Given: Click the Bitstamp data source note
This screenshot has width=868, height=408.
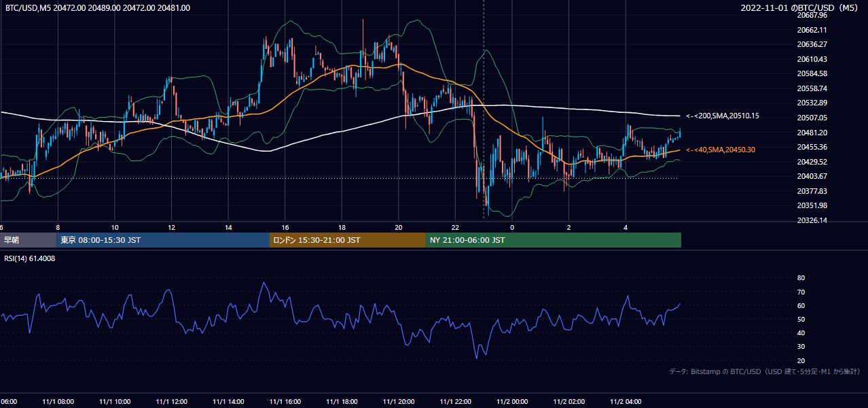Looking at the screenshot, I should point(765,371).
